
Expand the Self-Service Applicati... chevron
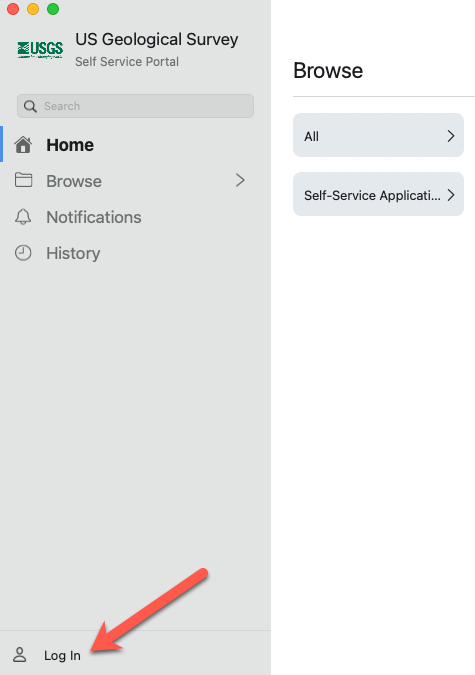click(451, 195)
